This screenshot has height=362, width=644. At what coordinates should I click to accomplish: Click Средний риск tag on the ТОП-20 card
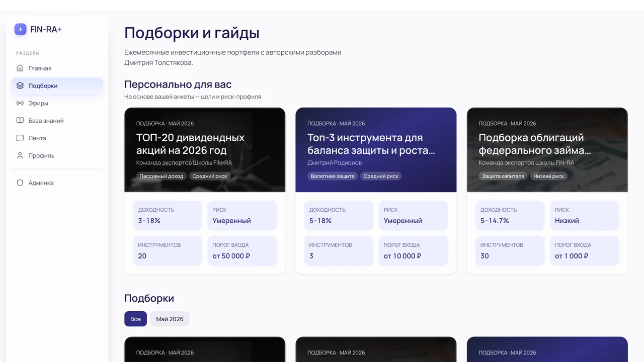coord(210,176)
